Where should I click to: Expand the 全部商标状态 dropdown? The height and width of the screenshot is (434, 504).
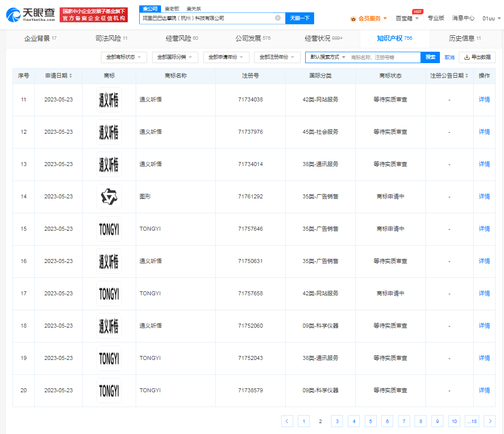(124, 57)
